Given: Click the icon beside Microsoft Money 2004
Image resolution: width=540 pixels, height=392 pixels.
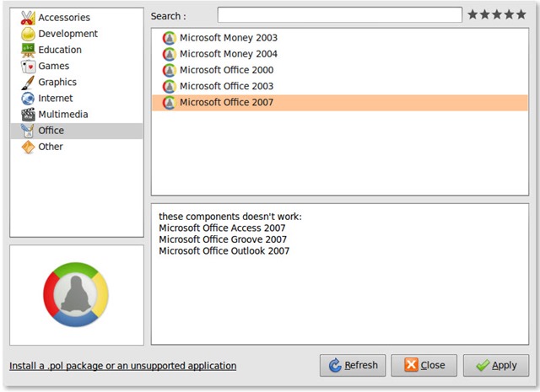Looking at the screenshot, I should click(x=170, y=54).
